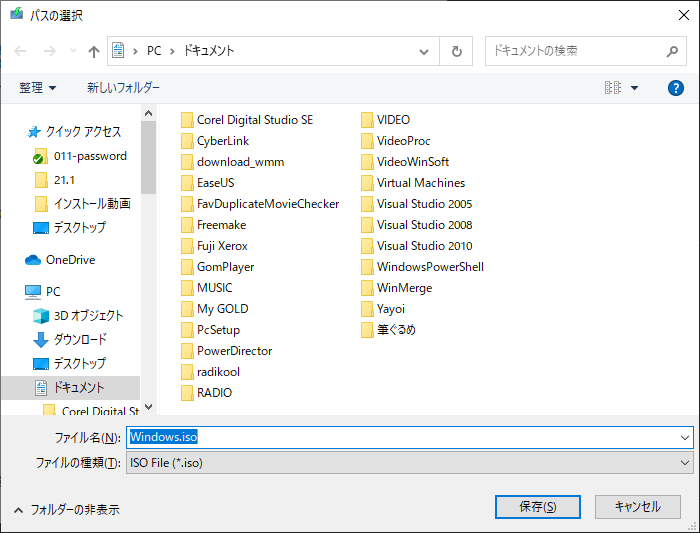Image resolution: width=700 pixels, height=533 pixels.
Task: Click the Visual Studio 2005 folder name
Action: (x=424, y=204)
